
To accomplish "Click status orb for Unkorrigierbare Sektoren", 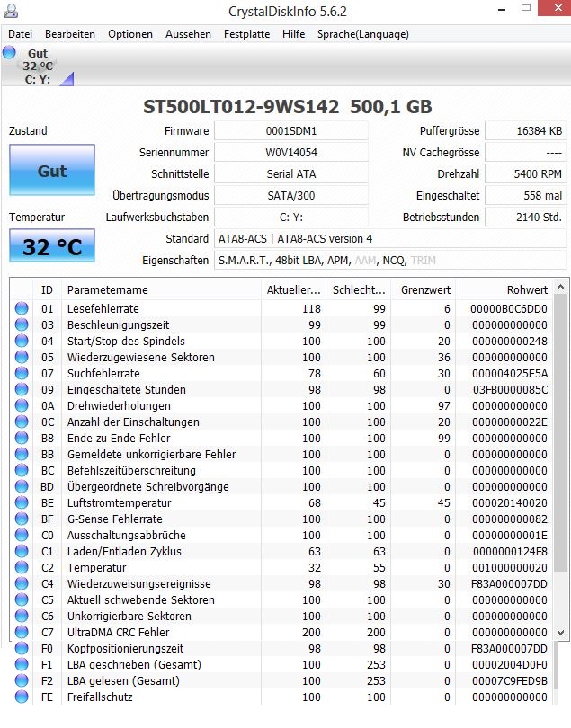I will coord(22,616).
